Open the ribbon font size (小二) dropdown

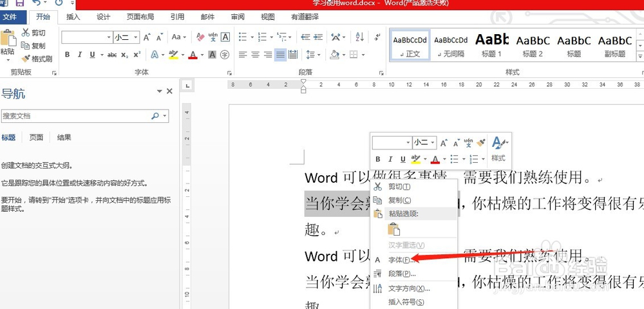coord(135,37)
